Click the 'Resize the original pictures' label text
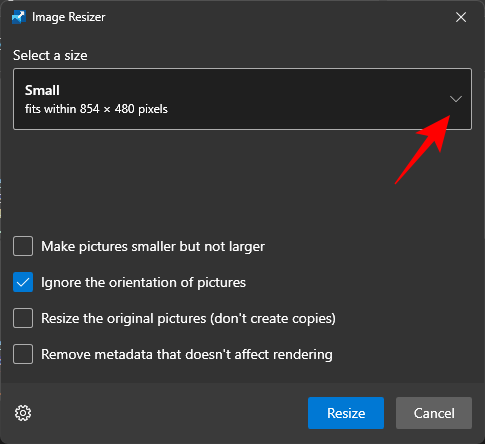 pos(188,319)
